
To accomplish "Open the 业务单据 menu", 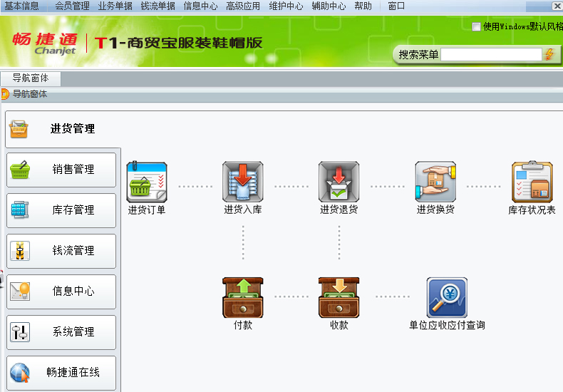I will [115, 6].
